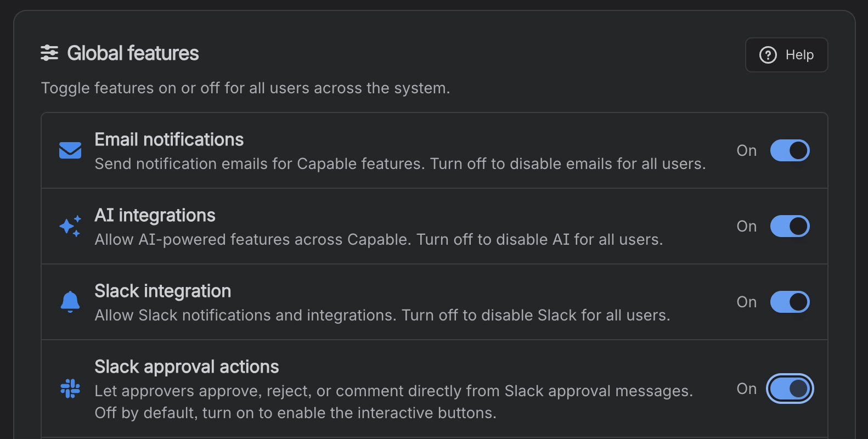Image resolution: width=868 pixels, height=439 pixels.
Task: Click the bell icon for Slack integration
Action: click(x=70, y=302)
